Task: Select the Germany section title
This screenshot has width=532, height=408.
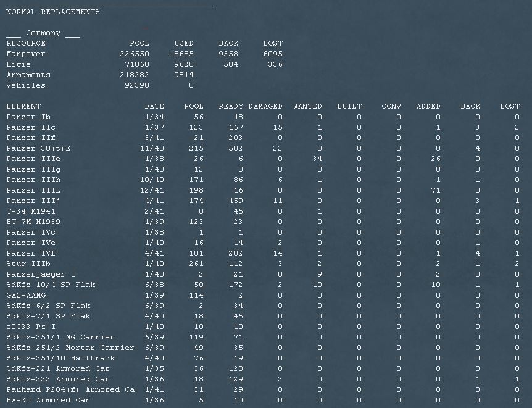Action: point(43,33)
